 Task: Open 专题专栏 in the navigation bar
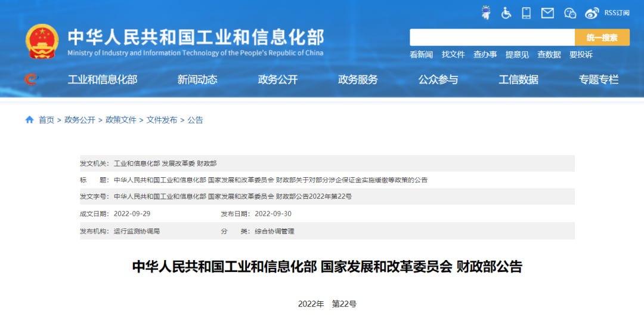[x=599, y=79]
